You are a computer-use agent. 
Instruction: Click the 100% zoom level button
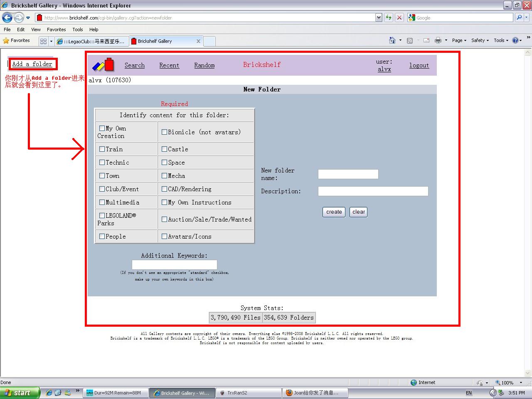pyautogui.click(x=508, y=382)
